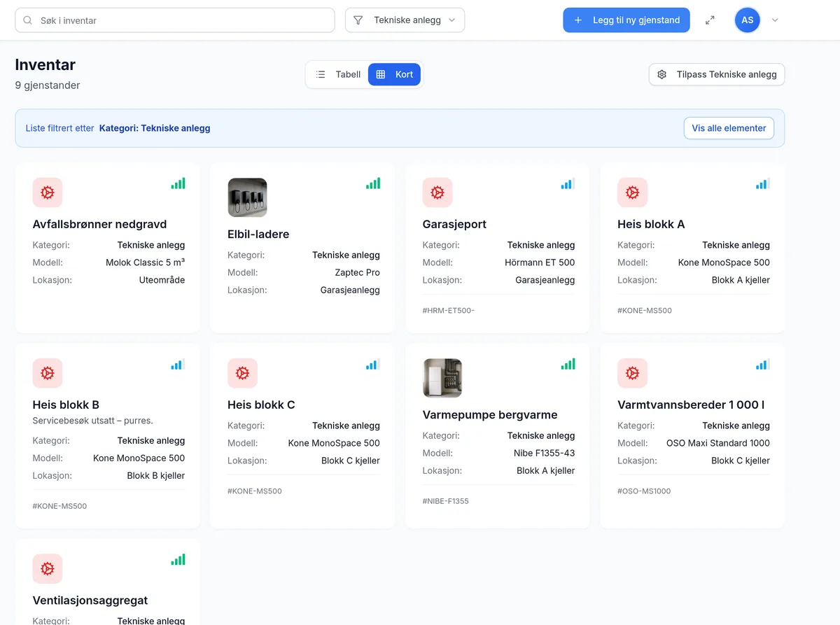
Task: Click the gear icon on Heis blokk B card
Action: pyautogui.click(x=48, y=373)
